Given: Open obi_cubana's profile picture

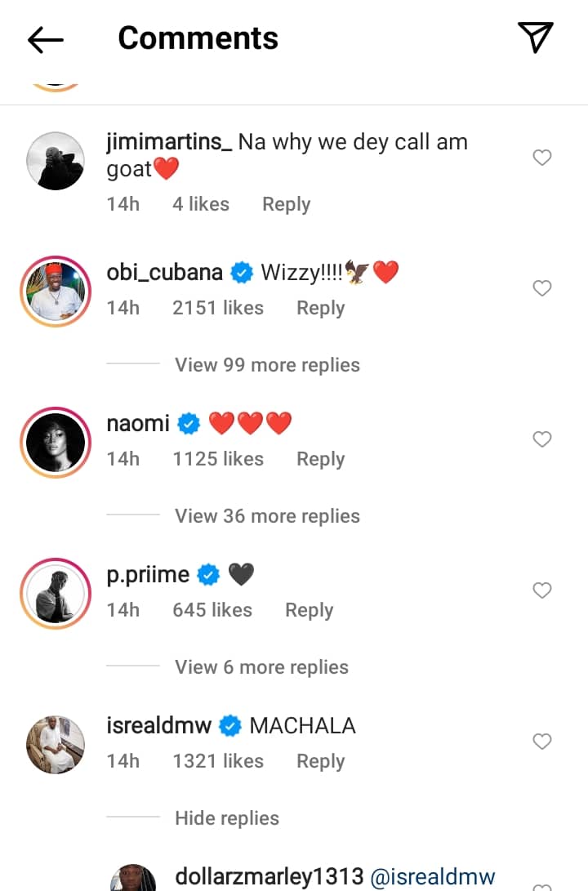Looking at the screenshot, I should pos(56,292).
